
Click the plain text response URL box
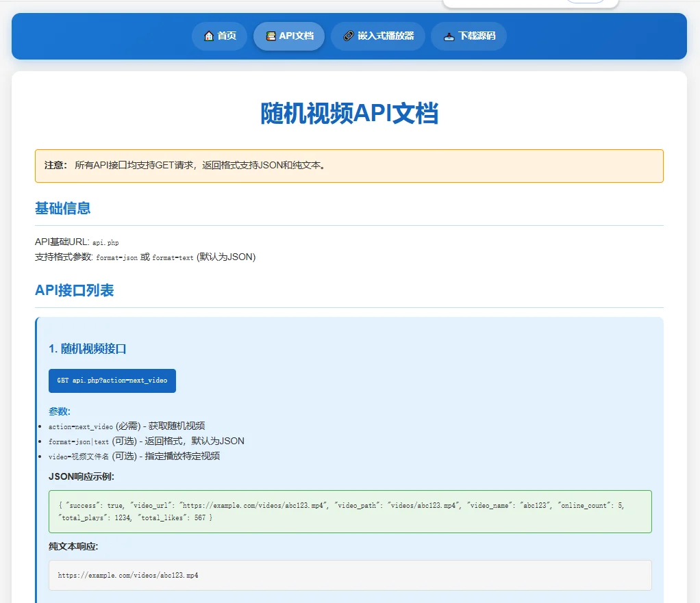point(350,575)
